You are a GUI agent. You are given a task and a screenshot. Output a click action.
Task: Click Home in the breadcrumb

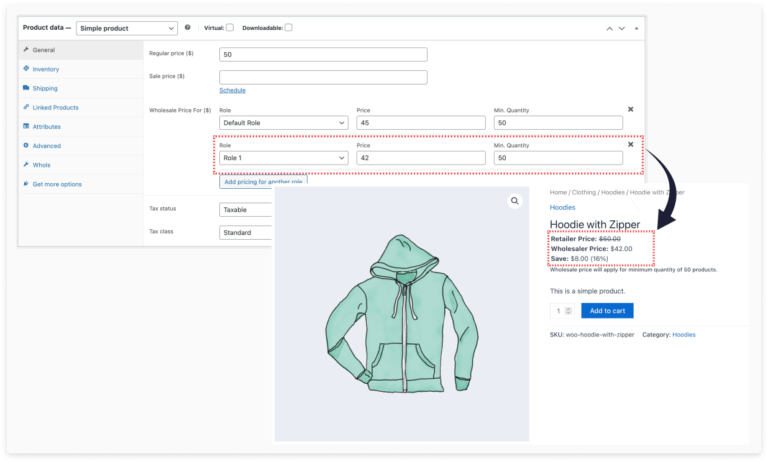(x=558, y=192)
